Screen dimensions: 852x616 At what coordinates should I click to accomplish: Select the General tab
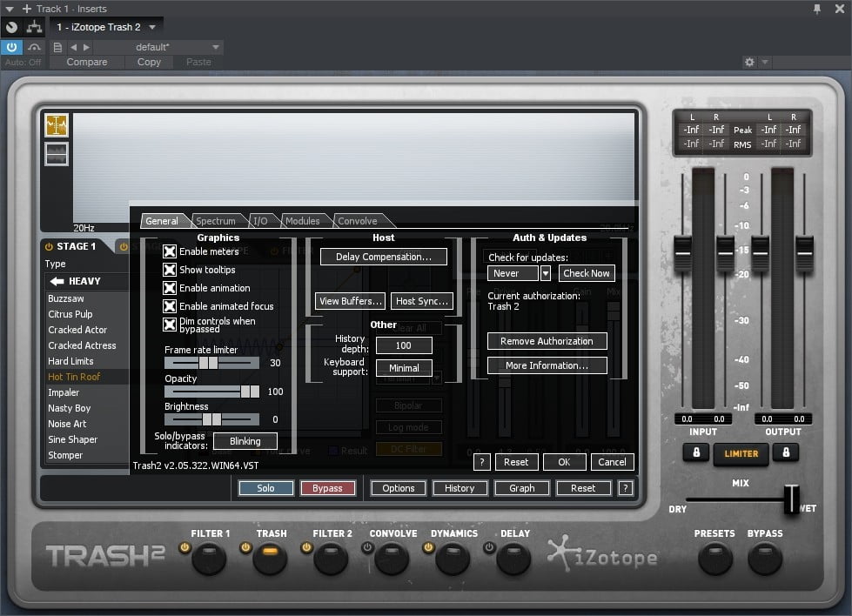(162, 221)
